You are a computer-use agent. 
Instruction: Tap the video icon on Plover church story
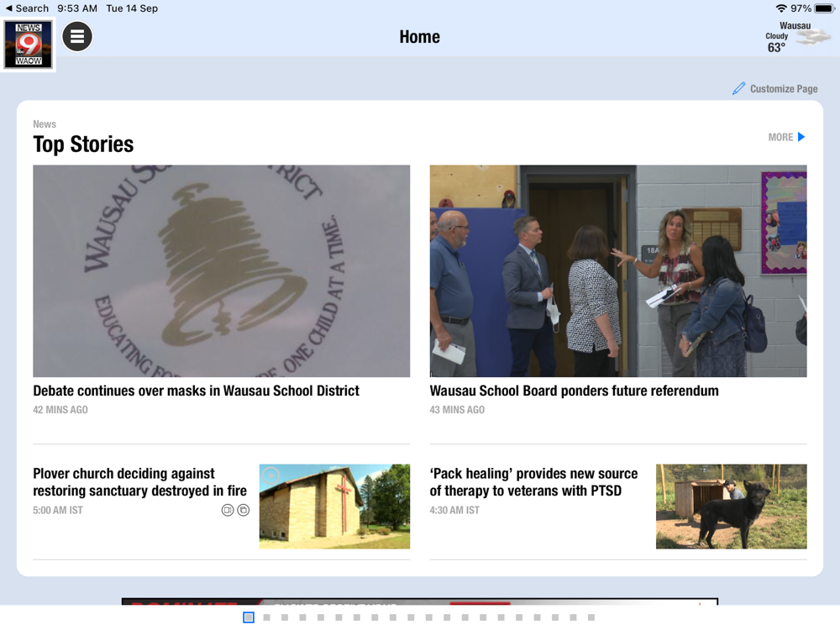[x=228, y=510]
